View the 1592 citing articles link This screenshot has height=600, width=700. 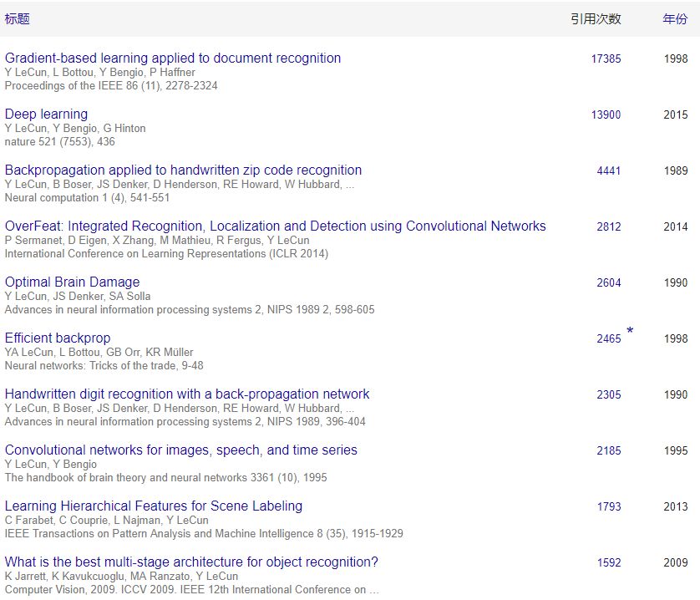tap(609, 563)
